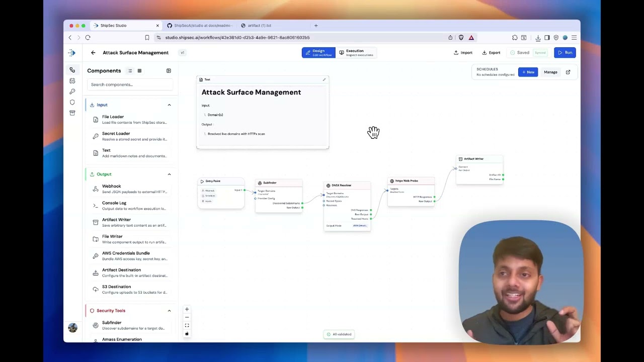Click the ShipSec Studio logo icon
The height and width of the screenshot is (362, 644).
[x=72, y=52]
